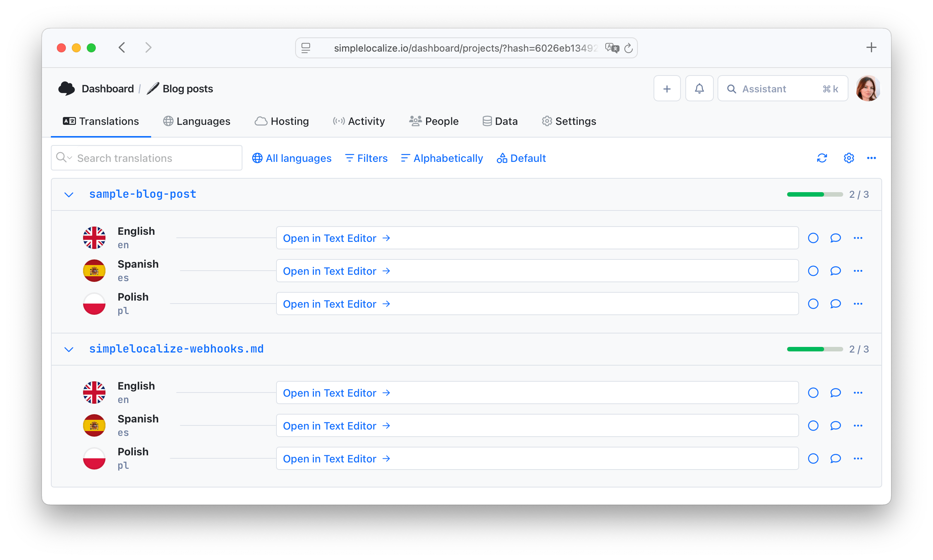Click the user avatar picture
Image resolution: width=933 pixels, height=560 pixels.
[868, 89]
